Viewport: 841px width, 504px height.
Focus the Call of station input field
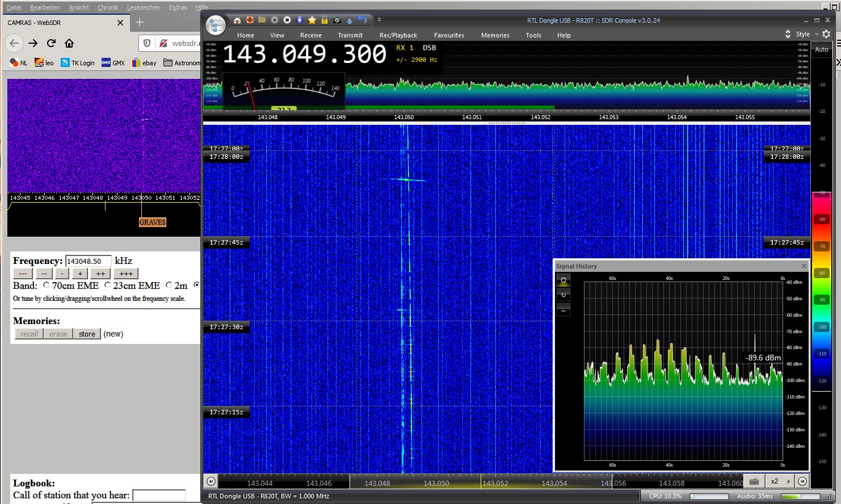tap(159, 495)
